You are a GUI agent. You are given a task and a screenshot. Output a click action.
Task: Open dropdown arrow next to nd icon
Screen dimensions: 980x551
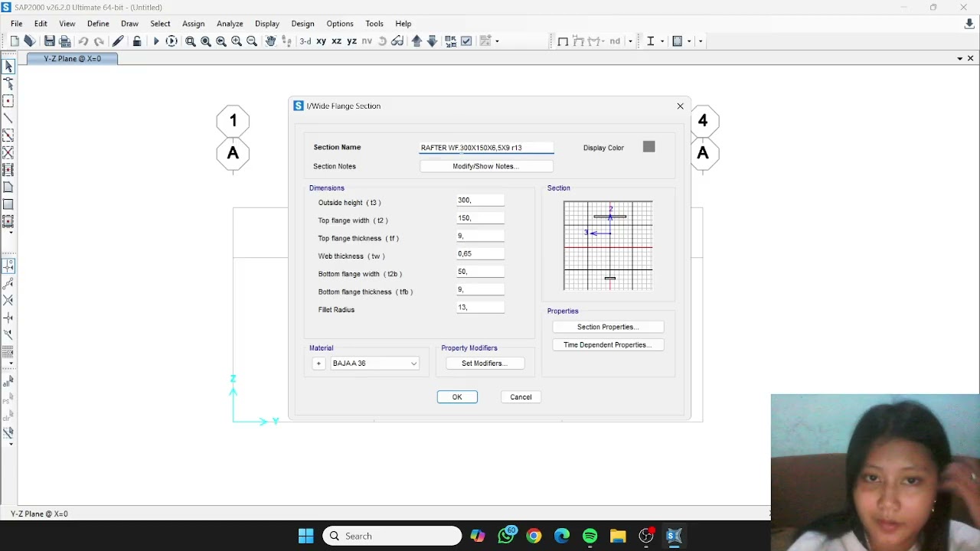630,41
